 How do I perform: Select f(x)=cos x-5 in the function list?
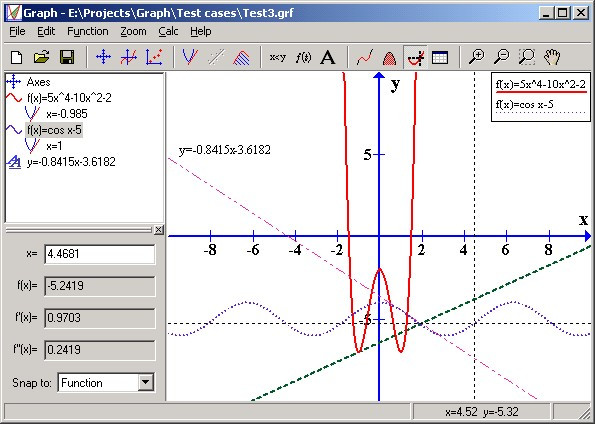point(54,130)
